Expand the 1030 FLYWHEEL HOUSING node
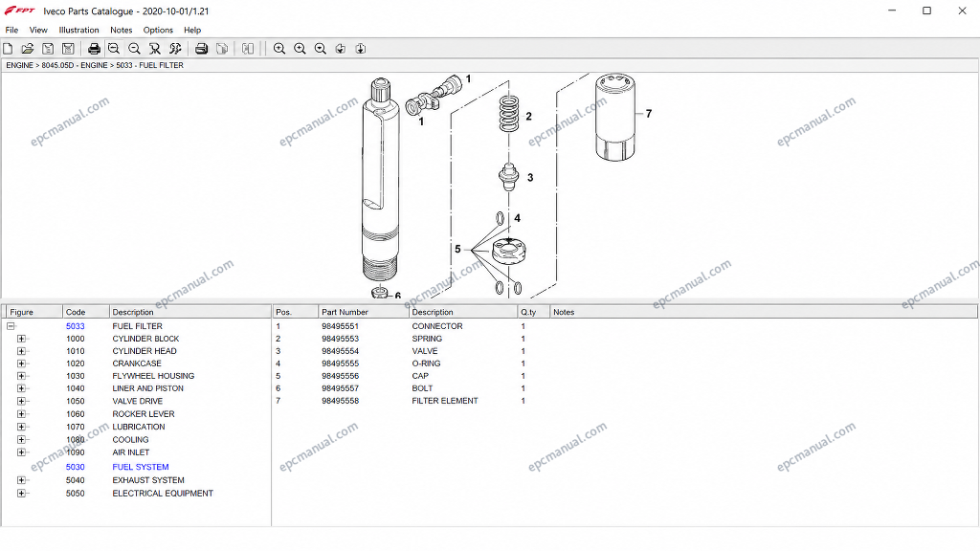 21,376
